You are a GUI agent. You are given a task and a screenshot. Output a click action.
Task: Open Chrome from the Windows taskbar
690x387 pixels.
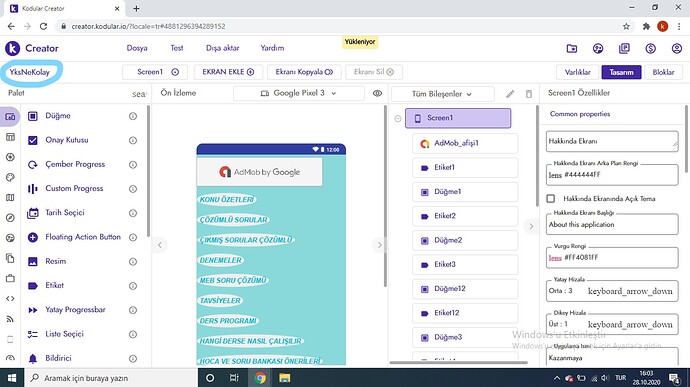click(260, 378)
